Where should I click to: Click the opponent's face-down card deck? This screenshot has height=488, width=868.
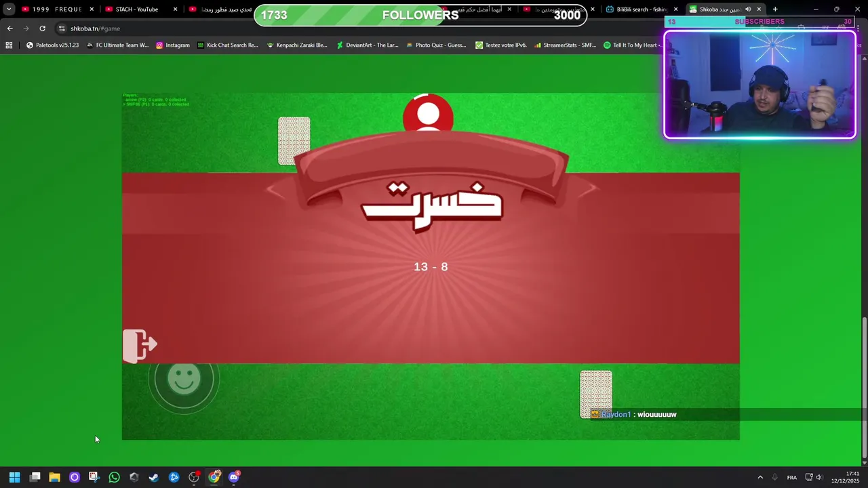click(294, 141)
